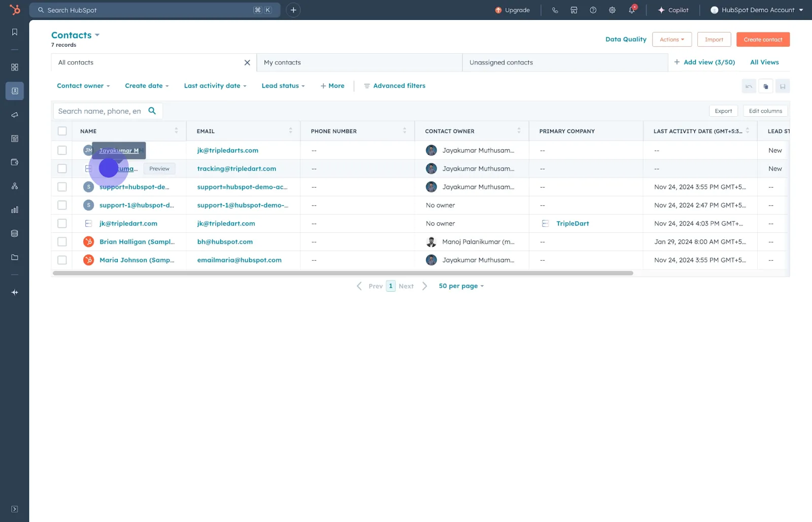Open Data Quality link

point(626,39)
